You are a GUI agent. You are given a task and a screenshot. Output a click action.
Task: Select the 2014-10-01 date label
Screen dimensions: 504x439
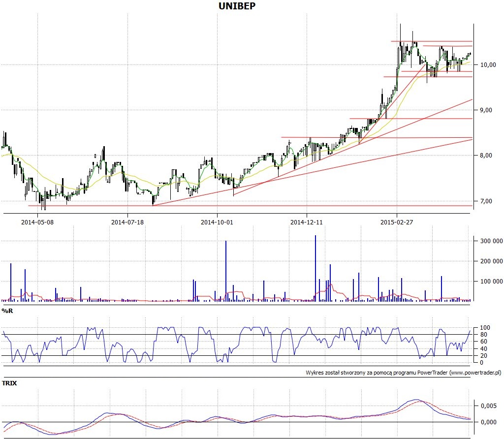coord(217,222)
